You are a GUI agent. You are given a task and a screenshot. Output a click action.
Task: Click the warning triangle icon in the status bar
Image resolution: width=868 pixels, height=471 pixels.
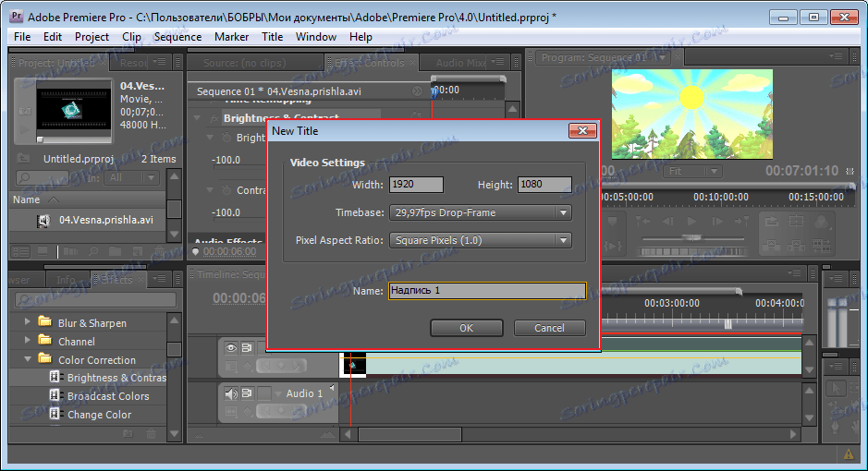pyautogui.click(x=849, y=454)
